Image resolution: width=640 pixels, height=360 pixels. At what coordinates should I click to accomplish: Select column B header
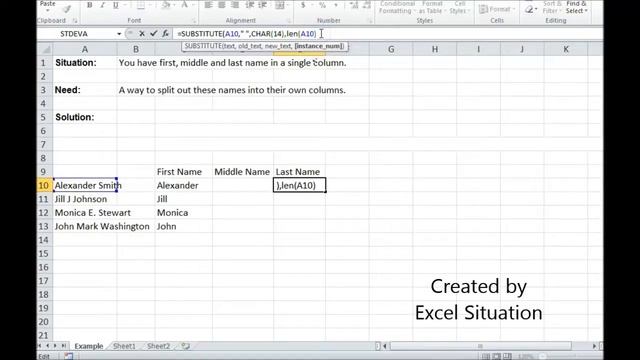pos(136,49)
